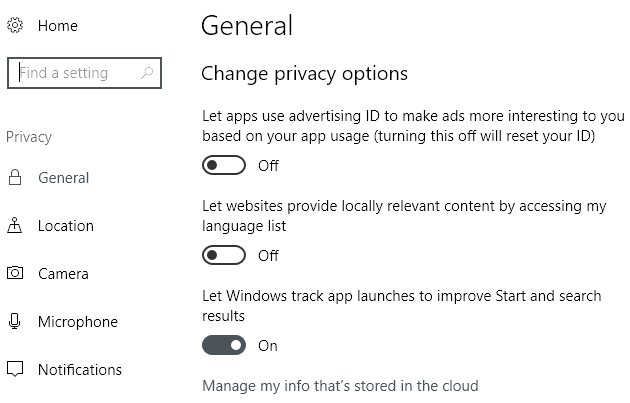Click the search magnifier icon
The width and height of the screenshot is (630, 403).
pos(147,73)
